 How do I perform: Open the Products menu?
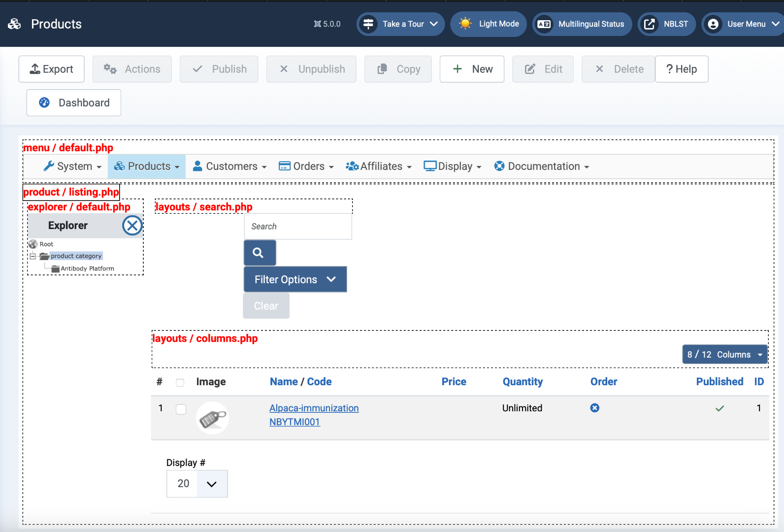pos(147,166)
